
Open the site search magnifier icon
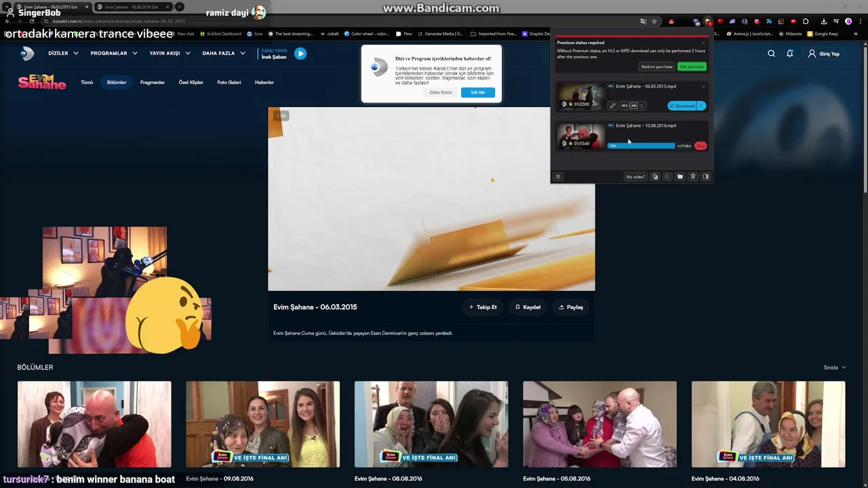[771, 54]
